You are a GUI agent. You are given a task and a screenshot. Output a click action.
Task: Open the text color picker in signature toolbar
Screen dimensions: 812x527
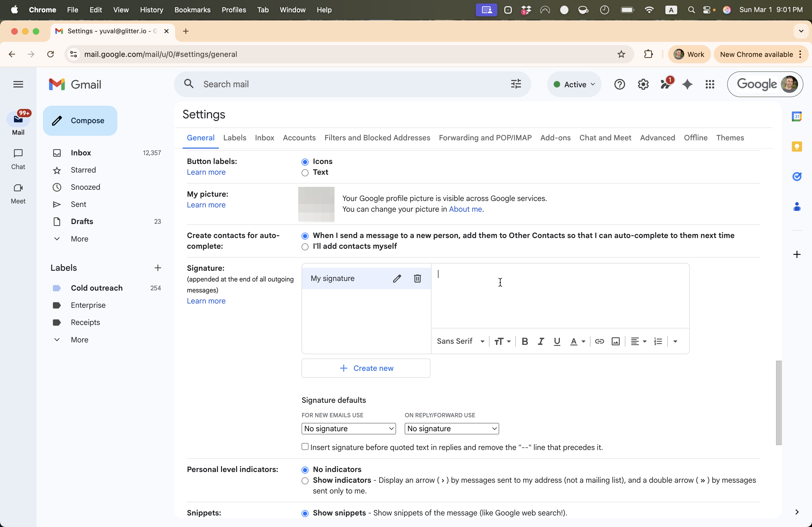point(577,341)
